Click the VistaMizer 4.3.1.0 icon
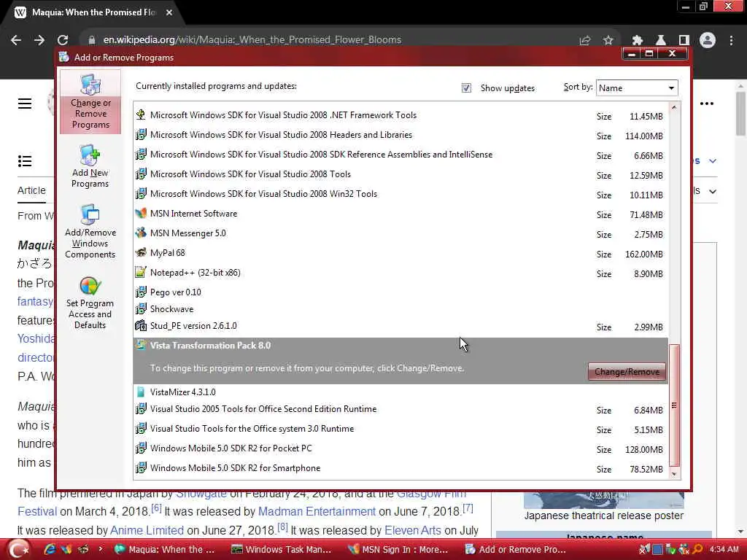Image resolution: width=747 pixels, height=560 pixels. (x=141, y=392)
